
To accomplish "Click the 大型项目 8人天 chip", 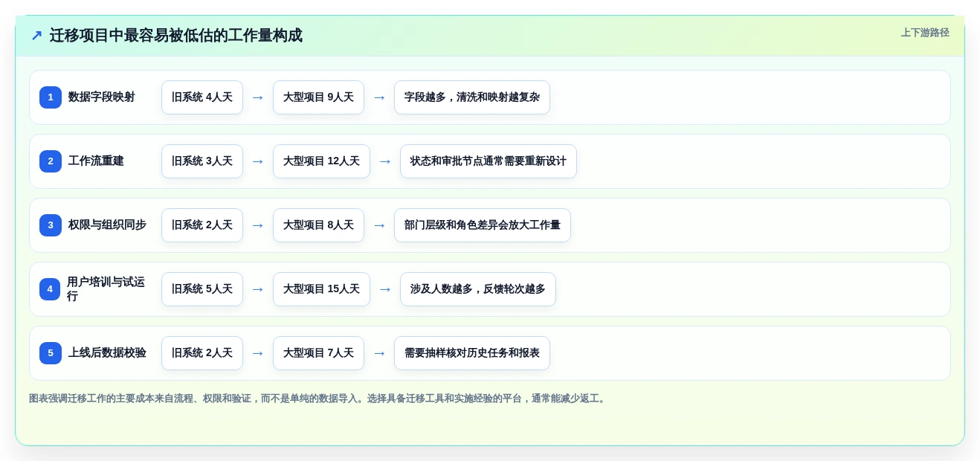I will (318, 225).
